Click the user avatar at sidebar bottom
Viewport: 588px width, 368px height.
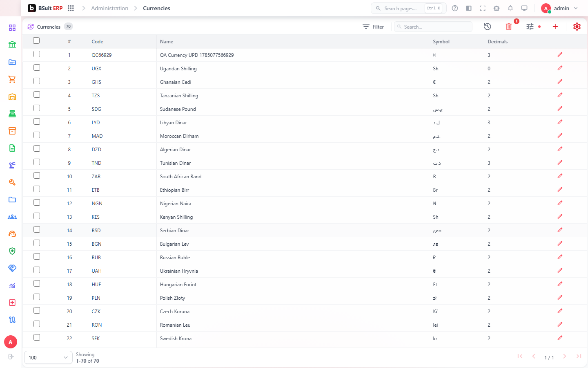(x=11, y=342)
